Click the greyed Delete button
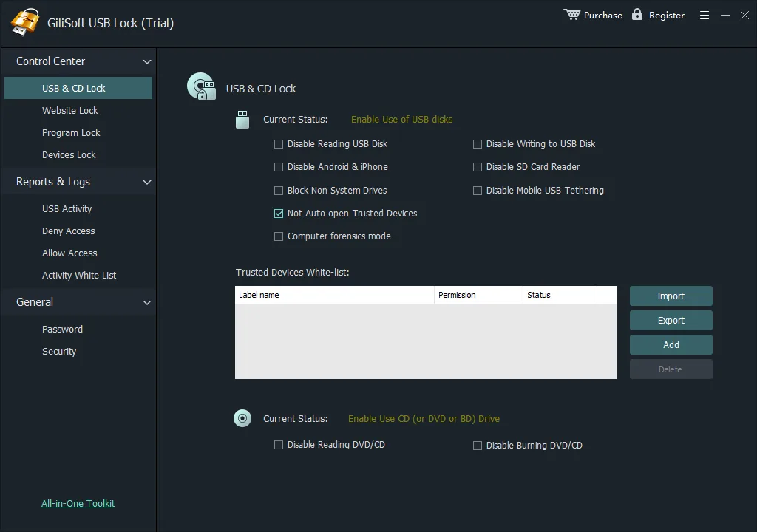Screen dimensions: 757x532 [671, 369]
